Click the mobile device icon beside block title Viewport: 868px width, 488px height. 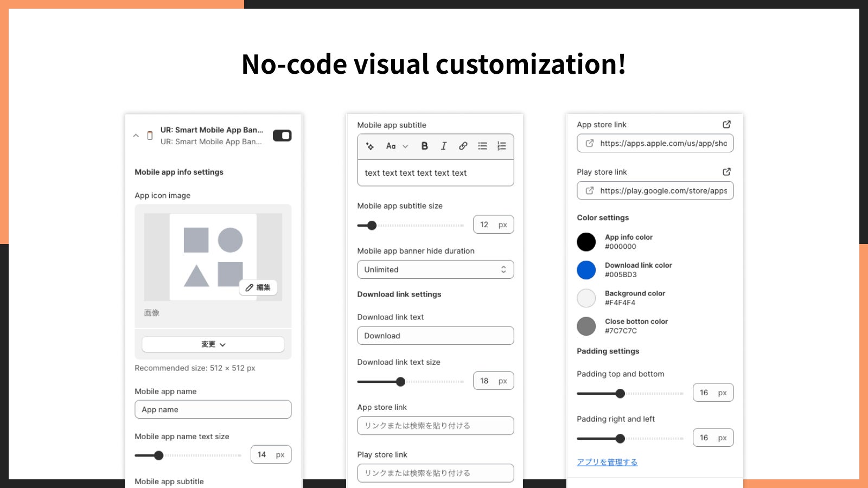click(x=150, y=136)
